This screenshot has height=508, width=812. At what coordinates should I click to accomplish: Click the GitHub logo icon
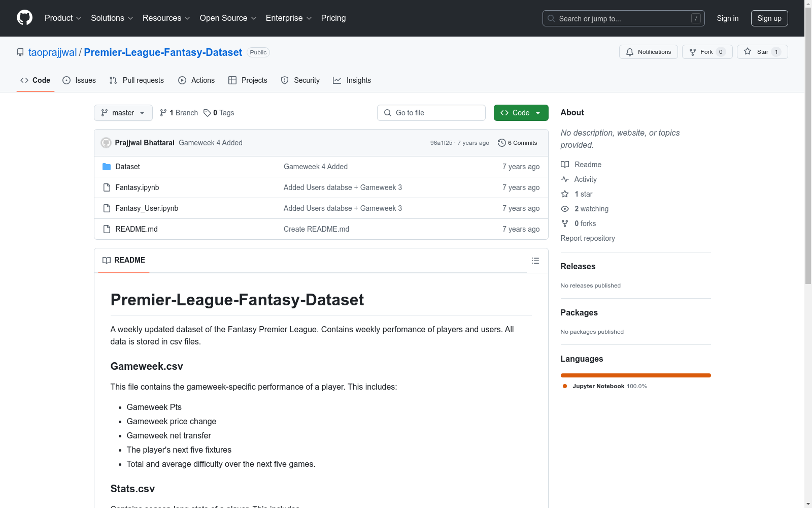click(24, 18)
